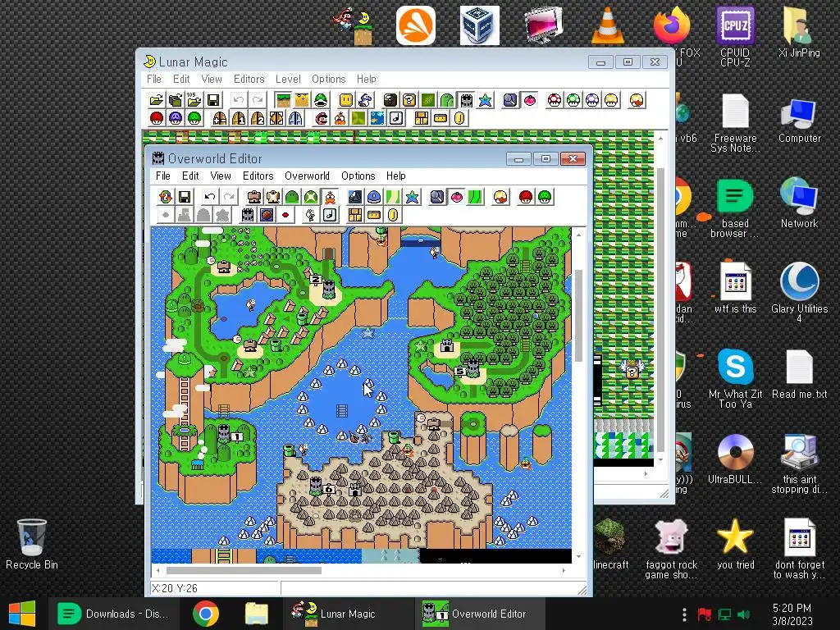The height and width of the screenshot is (630, 840).
Task: Open Chrome from the taskbar
Action: point(206,614)
